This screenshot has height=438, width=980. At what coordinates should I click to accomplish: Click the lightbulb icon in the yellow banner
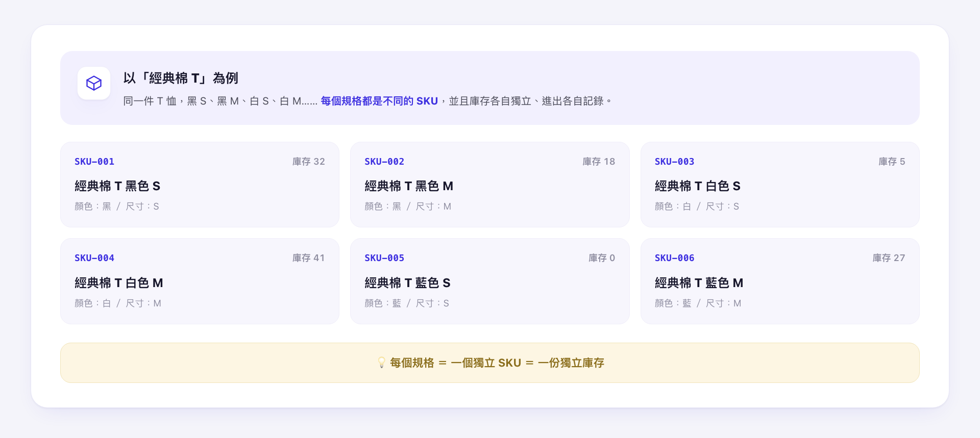381,363
